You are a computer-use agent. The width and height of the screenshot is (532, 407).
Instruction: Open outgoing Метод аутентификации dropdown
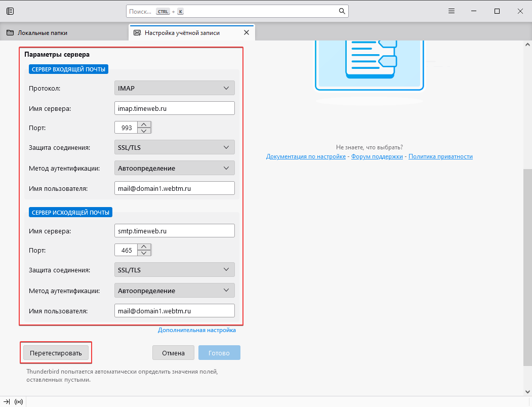coord(175,291)
